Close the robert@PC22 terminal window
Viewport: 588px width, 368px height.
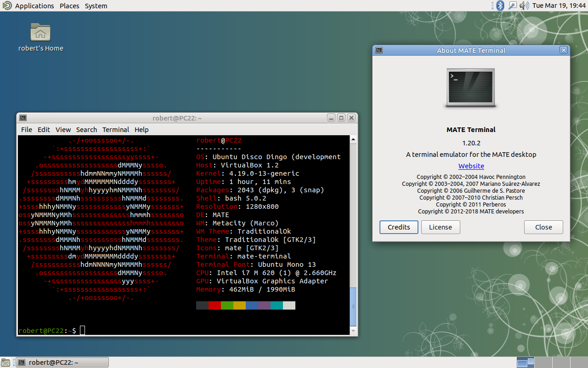click(x=351, y=118)
